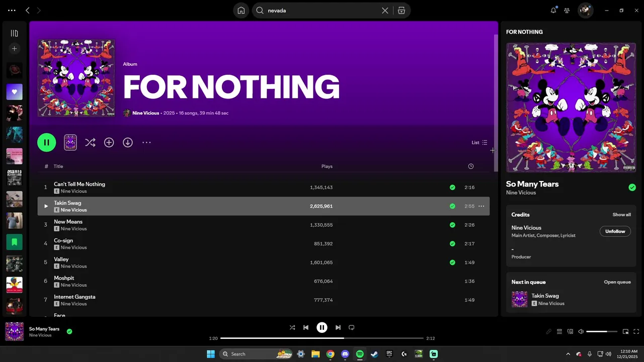The image size is (644, 362).
Task: Open the Queue icon in player bar
Action: point(559,332)
